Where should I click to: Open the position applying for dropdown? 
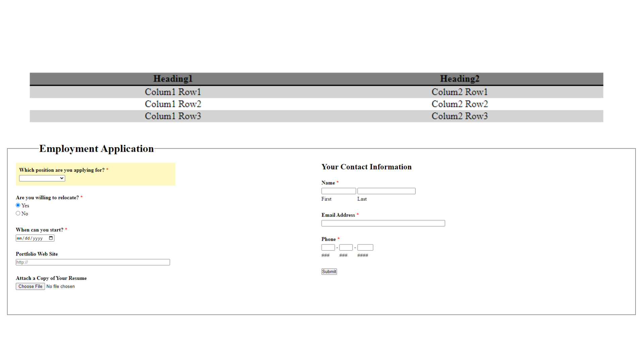click(x=42, y=178)
